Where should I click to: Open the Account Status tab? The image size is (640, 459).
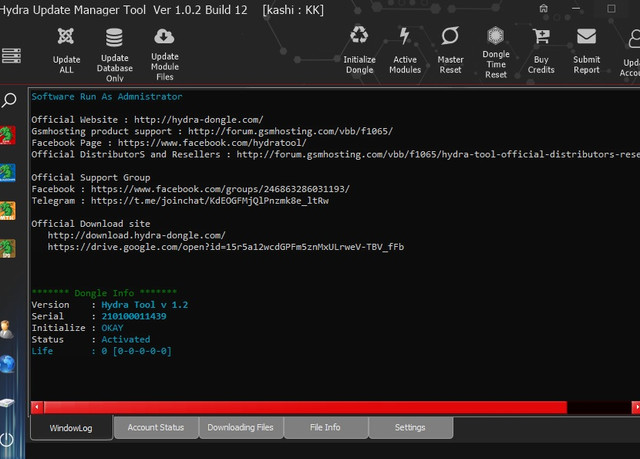tap(156, 427)
